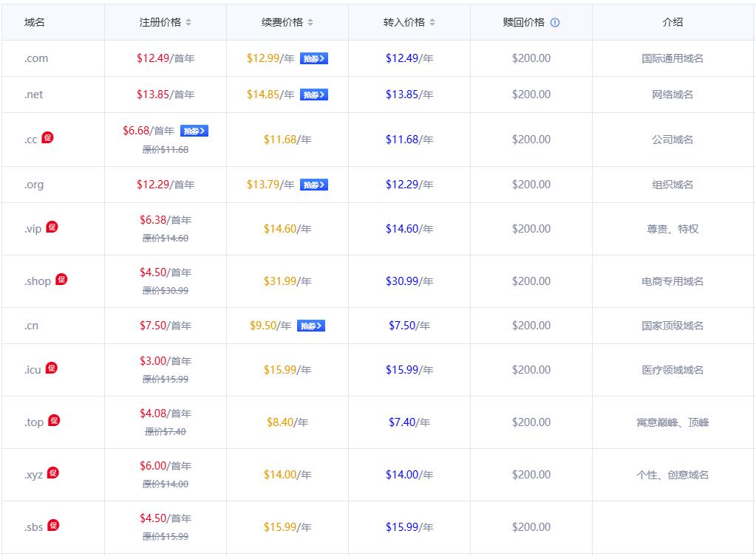This screenshot has width=756, height=556.
Task: Toggle sort arrows on 转入价格 header
Action: coord(432,22)
